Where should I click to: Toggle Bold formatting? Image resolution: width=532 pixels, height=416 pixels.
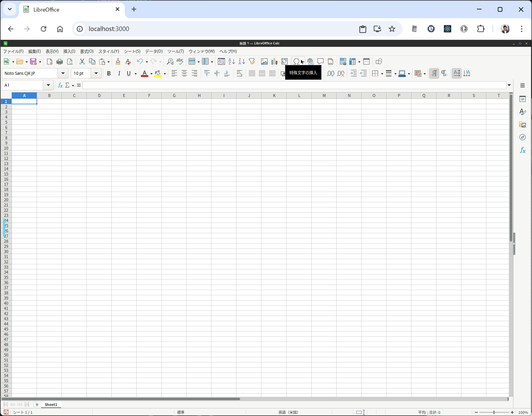pos(109,74)
